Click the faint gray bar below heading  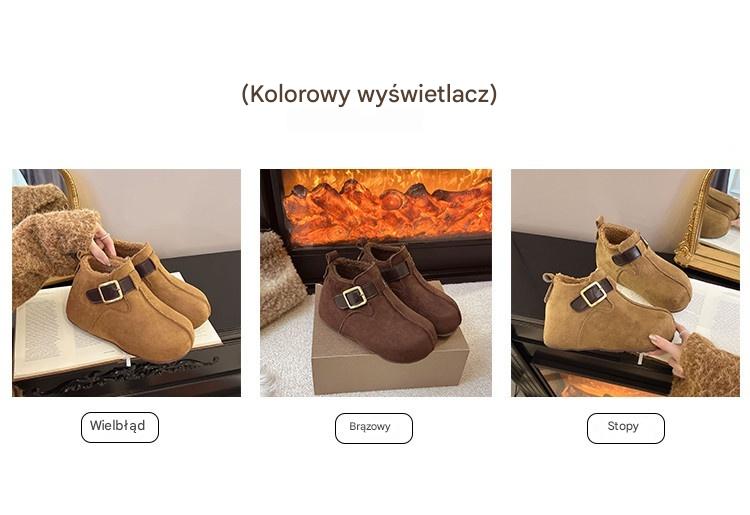coord(355,121)
